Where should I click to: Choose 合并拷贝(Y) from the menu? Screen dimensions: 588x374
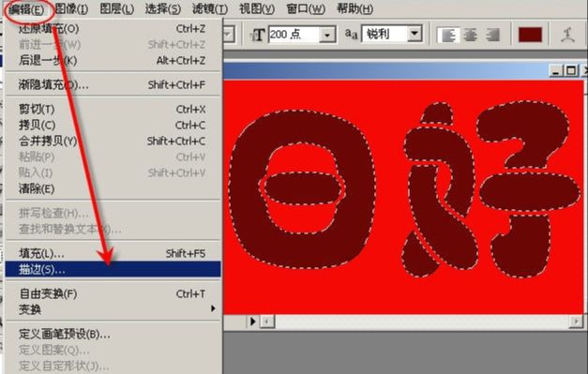click(113, 142)
